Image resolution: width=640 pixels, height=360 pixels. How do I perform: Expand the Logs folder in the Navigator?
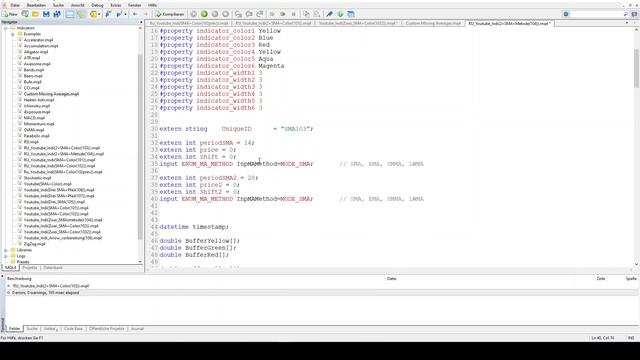point(6,256)
